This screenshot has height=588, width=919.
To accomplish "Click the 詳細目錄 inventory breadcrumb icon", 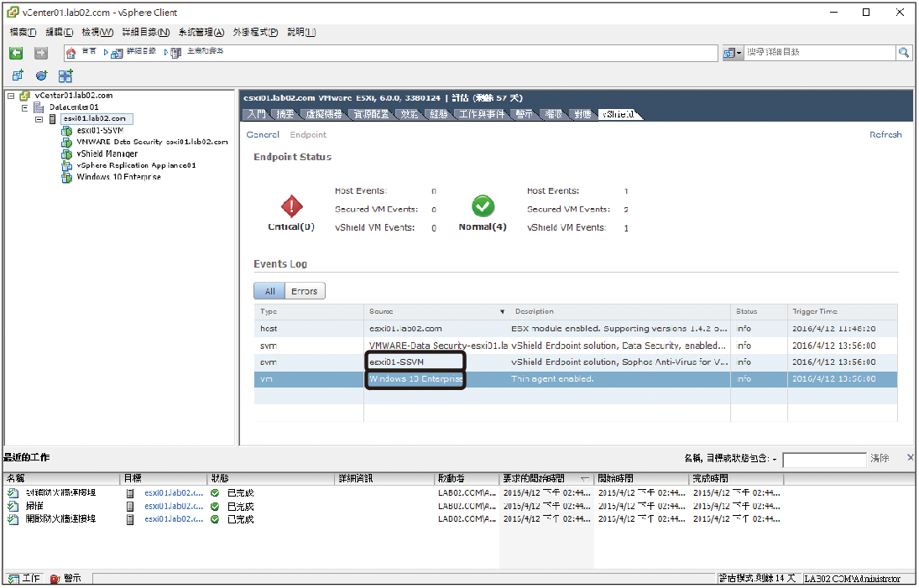I will click(117, 54).
